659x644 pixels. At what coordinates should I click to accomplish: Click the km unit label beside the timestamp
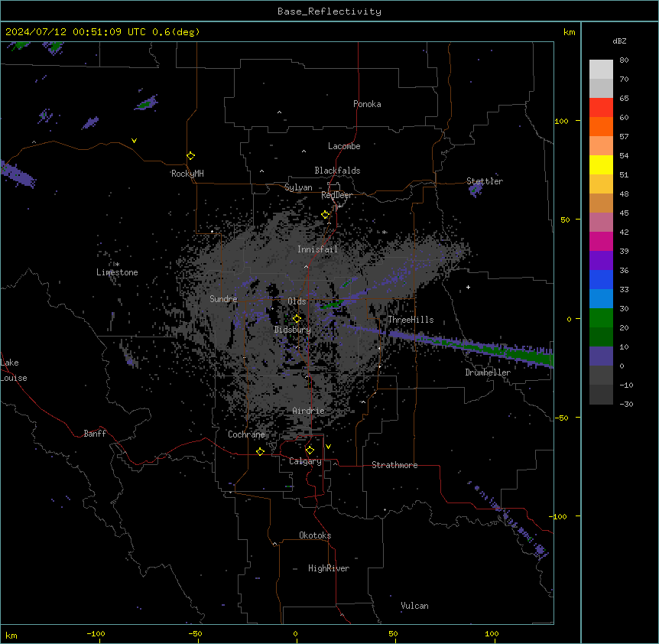569,32
